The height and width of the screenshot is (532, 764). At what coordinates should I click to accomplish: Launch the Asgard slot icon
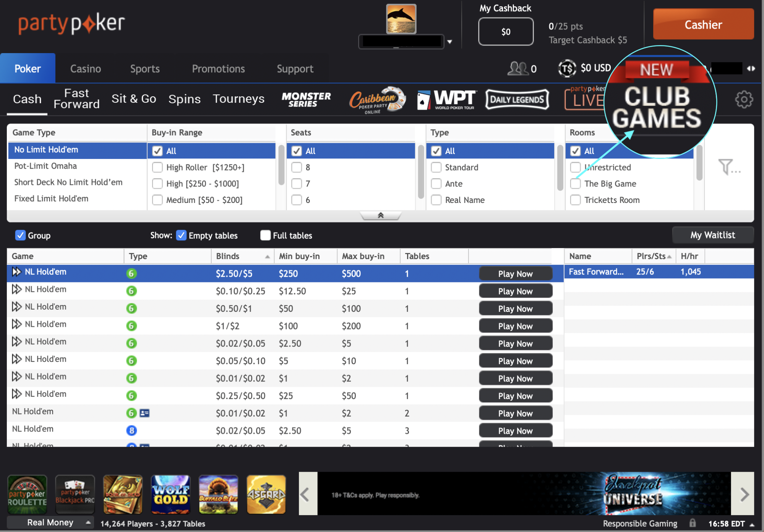[266, 495]
